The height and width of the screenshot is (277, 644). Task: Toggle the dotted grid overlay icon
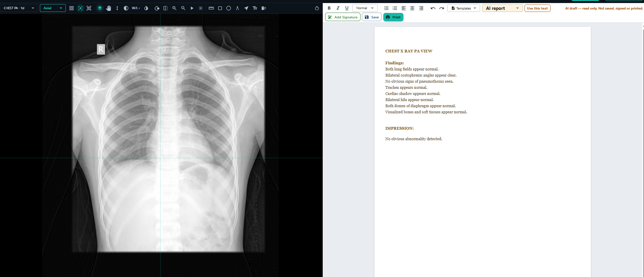tap(201, 8)
